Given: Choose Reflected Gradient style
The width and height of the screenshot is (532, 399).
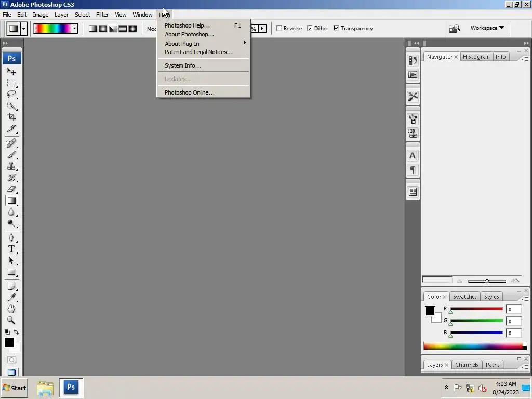Looking at the screenshot, I should coord(123,29).
